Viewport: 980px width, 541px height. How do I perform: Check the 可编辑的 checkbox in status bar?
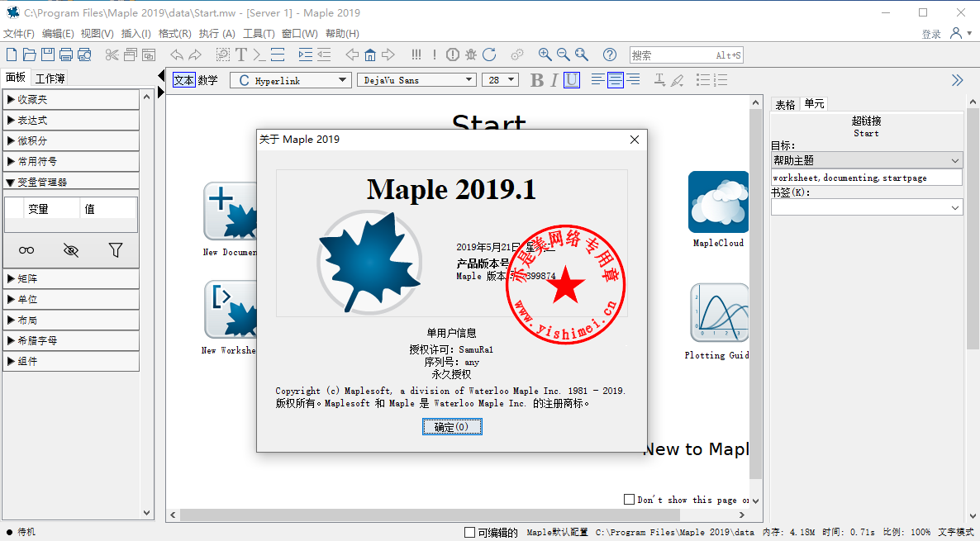[470, 532]
